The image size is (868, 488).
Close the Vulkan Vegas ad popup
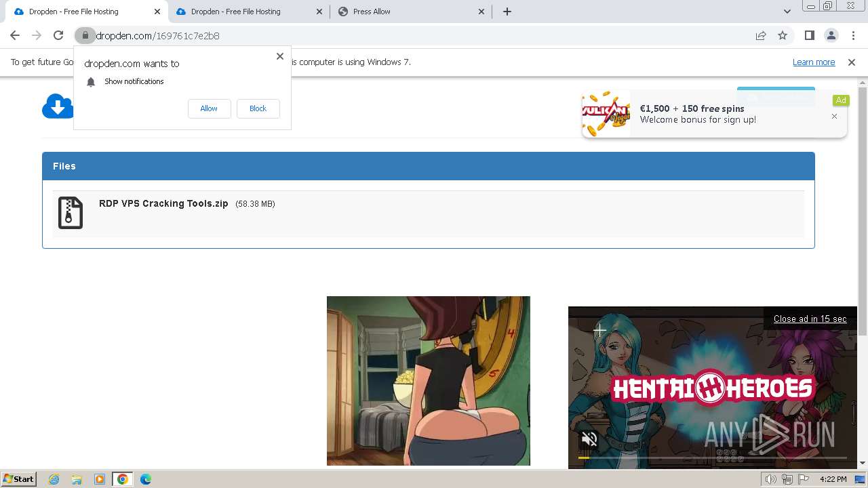tap(834, 117)
